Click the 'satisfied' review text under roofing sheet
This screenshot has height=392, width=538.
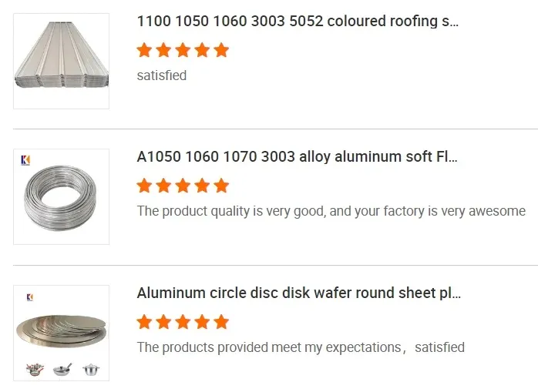pyautogui.click(x=162, y=75)
